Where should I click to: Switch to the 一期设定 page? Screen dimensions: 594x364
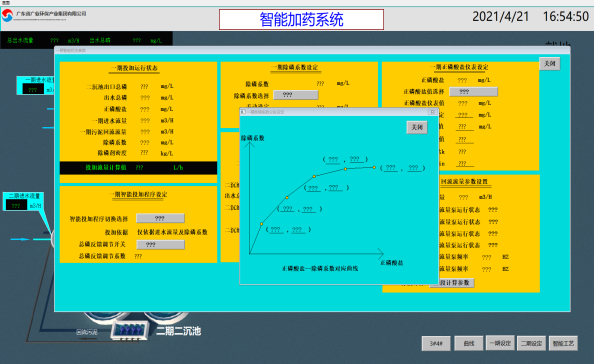tap(500, 343)
